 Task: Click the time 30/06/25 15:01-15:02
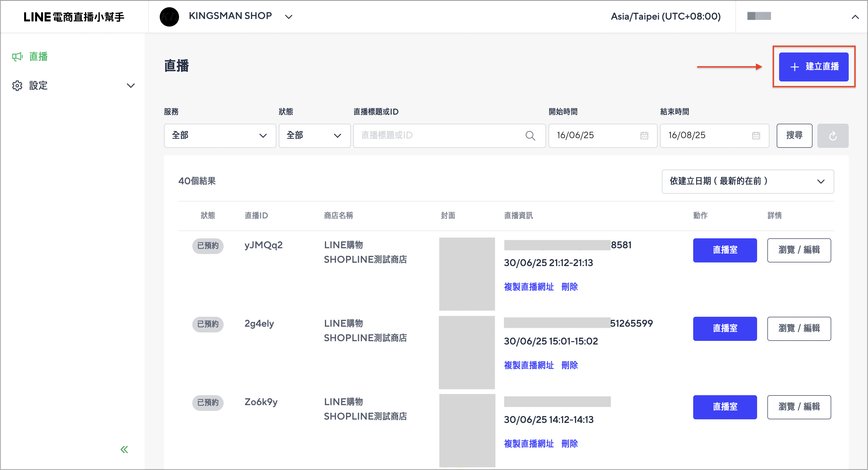pos(551,341)
